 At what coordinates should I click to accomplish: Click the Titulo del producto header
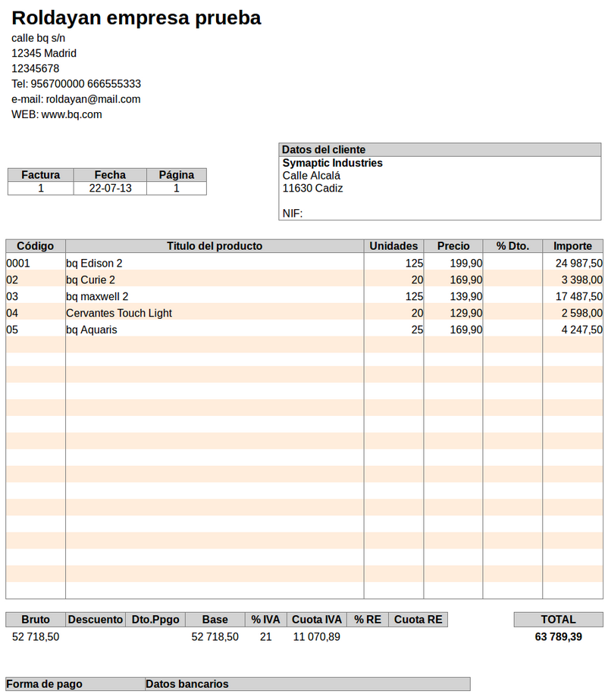[x=215, y=246]
